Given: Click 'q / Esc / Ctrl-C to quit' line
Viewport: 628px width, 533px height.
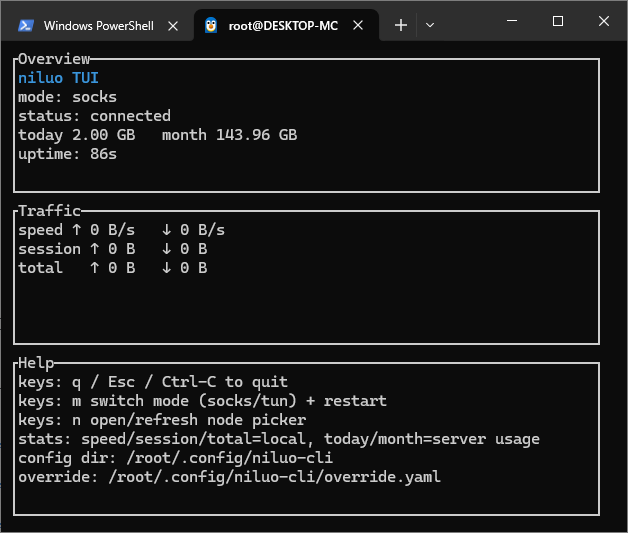Looking at the screenshot, I should (x=153, y=382).
